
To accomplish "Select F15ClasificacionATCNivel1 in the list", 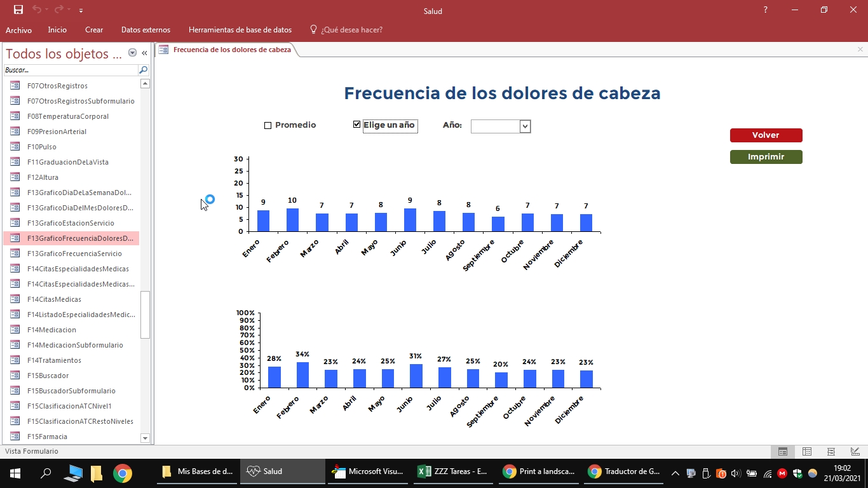I will [x=71, y=406].
